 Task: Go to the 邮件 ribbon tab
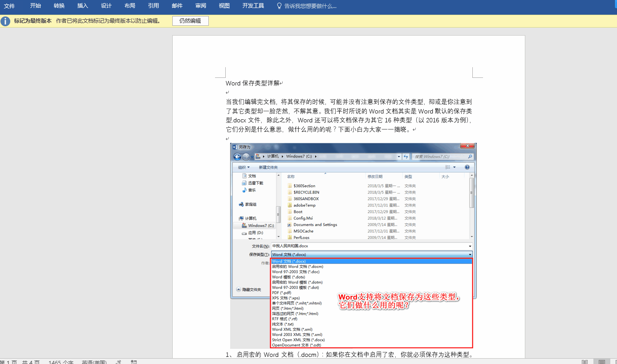[x=177, y=6]
